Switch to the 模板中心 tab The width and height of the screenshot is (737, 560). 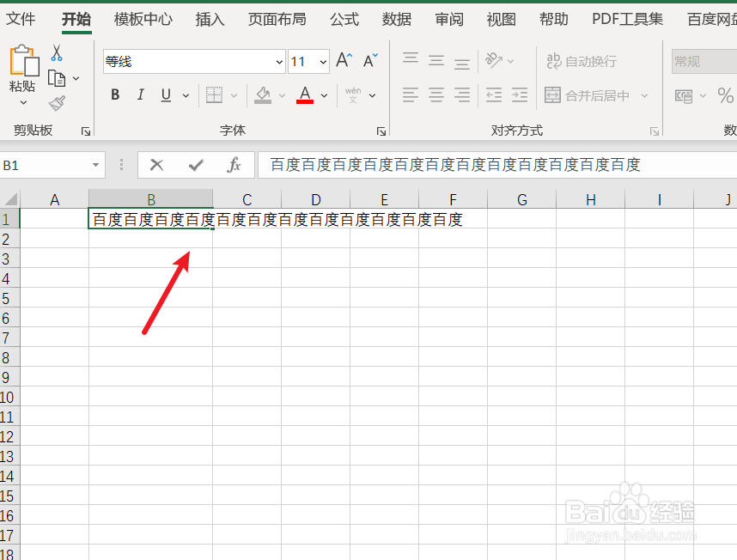pos(143,19)
